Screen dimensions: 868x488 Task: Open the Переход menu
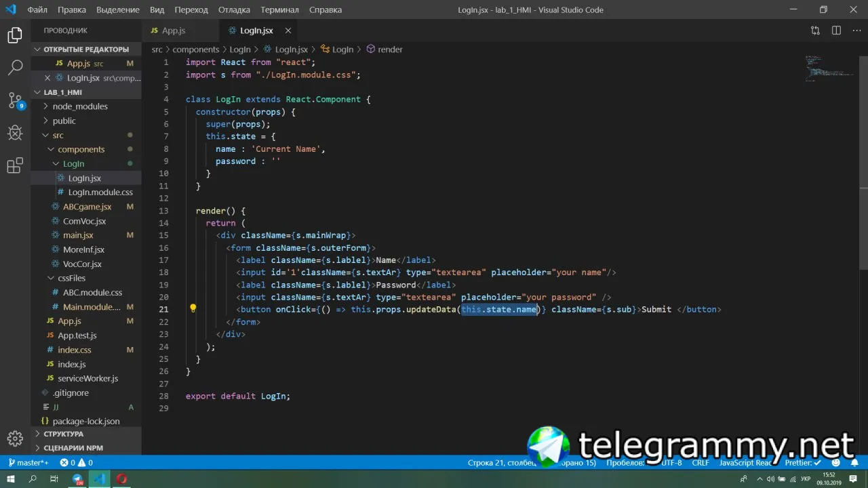pyautogui.click(x=191, y=10)
